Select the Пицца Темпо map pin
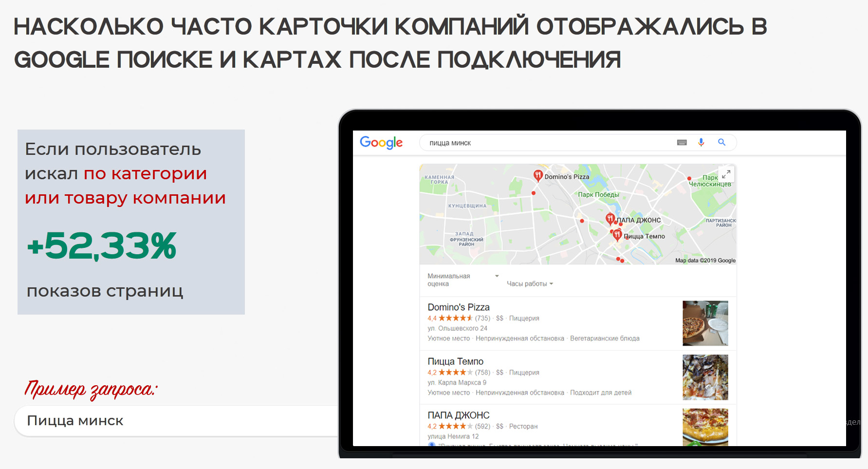Image resolution: width=868 pixels, height=469 pixels. [617, 235]
